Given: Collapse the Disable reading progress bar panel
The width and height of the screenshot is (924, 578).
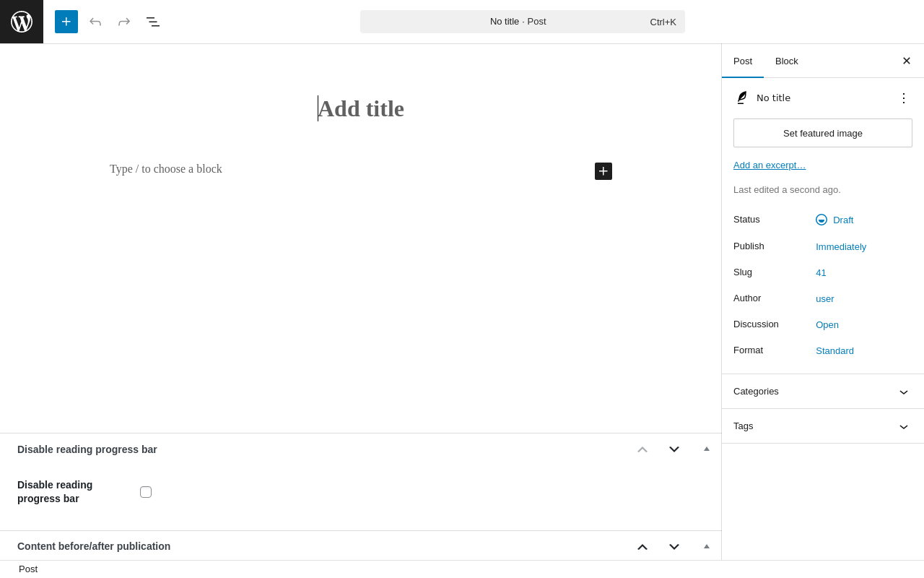Looking at the screenshot, I should (x=707, y=449).
